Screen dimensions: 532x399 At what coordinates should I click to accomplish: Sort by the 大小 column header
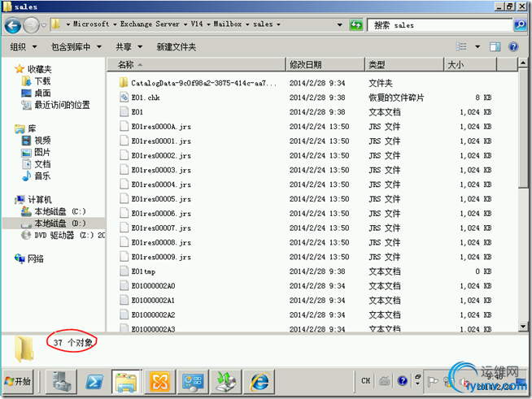(x=471, y=64)
